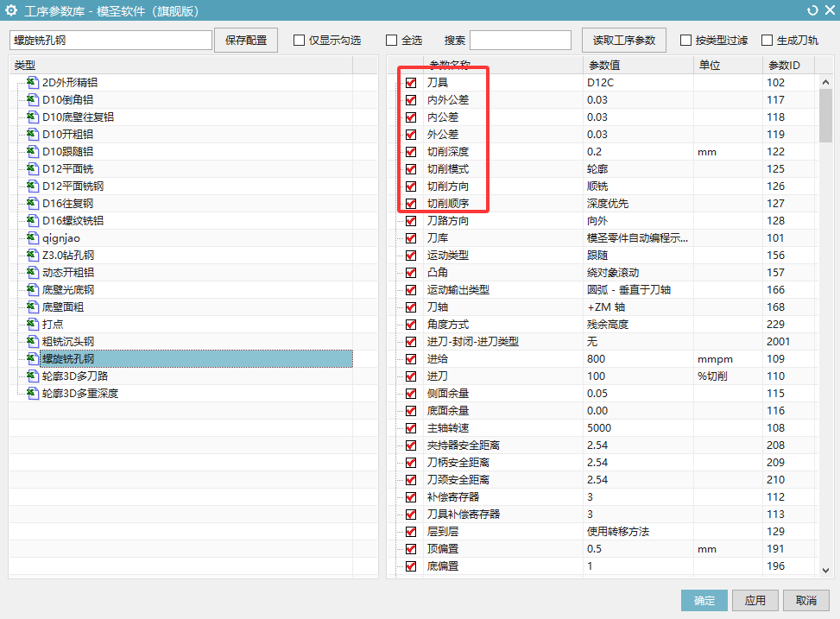Viewport: 840px width, 619px height.
Task: Click the 深度优先 value cell
Action: point(638,203)
